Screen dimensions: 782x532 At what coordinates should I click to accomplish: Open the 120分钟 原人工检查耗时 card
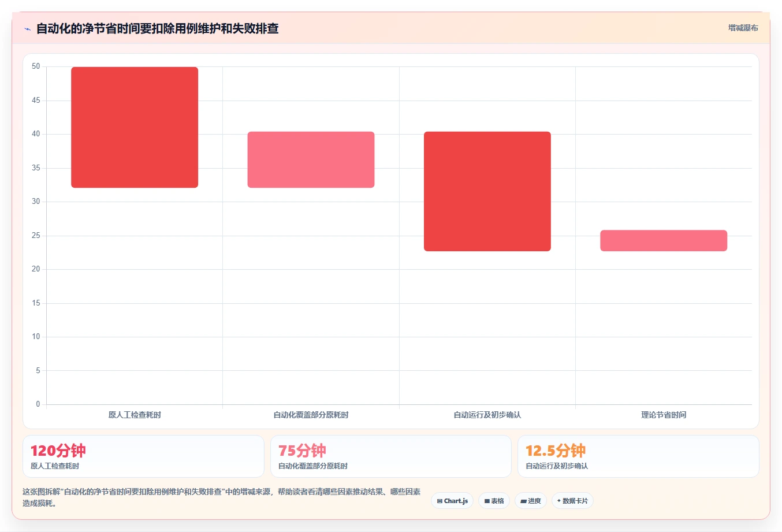[x=143, y=456]
